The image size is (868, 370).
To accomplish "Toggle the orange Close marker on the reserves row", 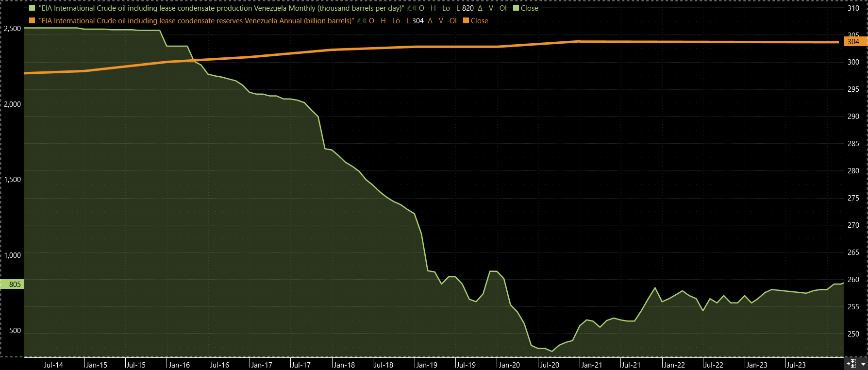I will click(466, 21).
